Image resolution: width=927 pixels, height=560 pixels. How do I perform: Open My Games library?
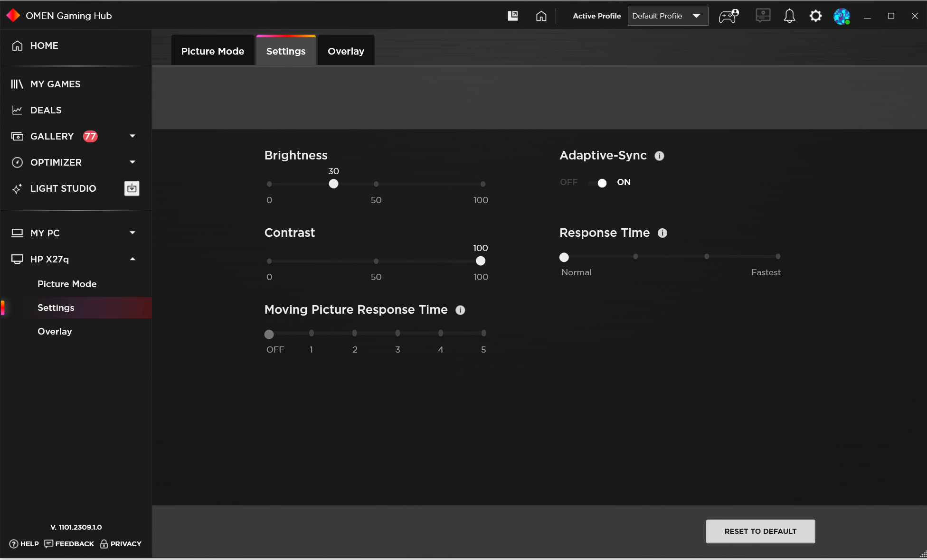pyautogui.click(x=55, y=84)
